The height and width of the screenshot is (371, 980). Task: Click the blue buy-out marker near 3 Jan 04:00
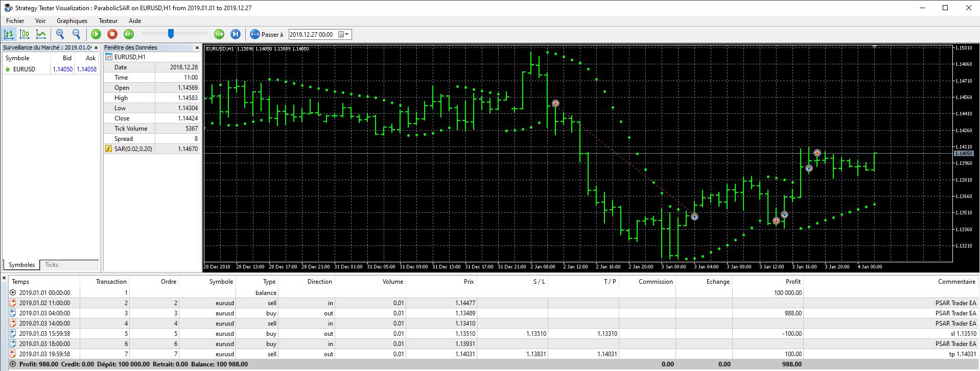(x=694, y=217)
